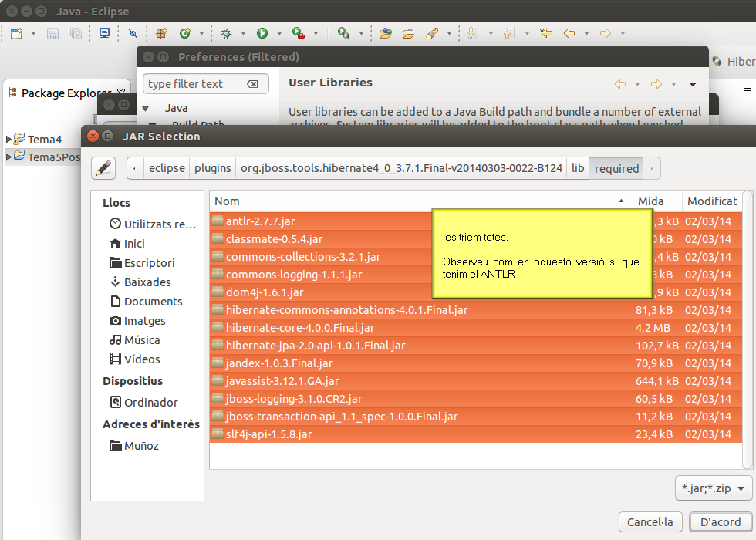
Task: Go to Escriptori location
Action: click(142, 263)
